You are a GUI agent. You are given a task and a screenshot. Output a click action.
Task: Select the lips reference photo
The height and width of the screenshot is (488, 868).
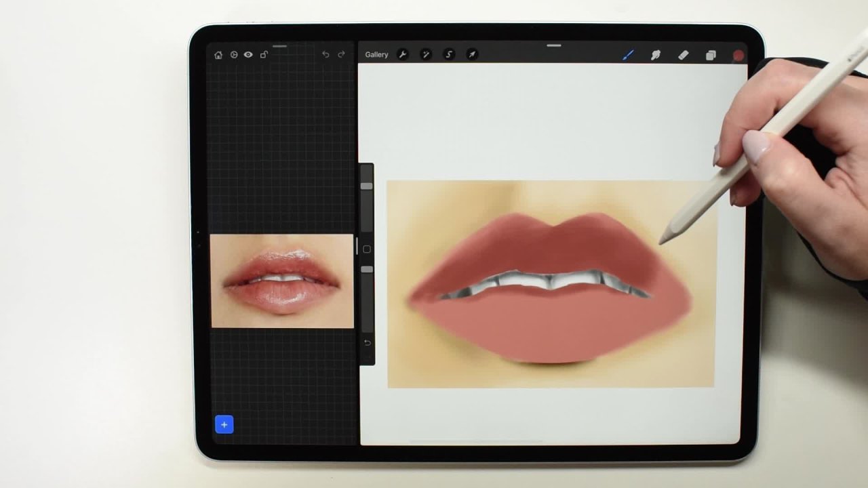pos(282,281)
